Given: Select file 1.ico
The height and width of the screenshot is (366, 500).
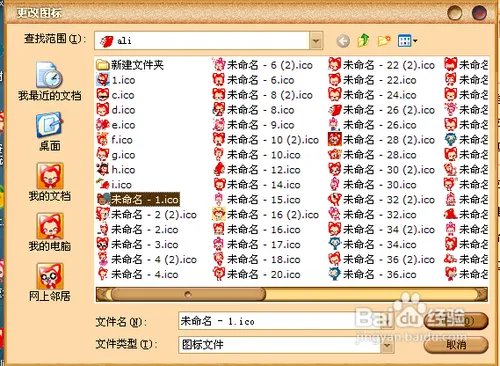Looking at the screenshot, I should [x=116, y=80].
